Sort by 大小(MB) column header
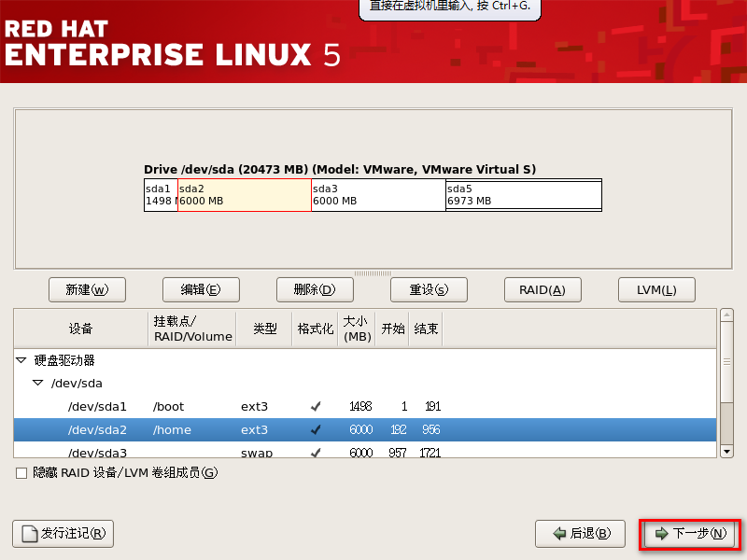This screenshot has height=560, width=747. 357,329
